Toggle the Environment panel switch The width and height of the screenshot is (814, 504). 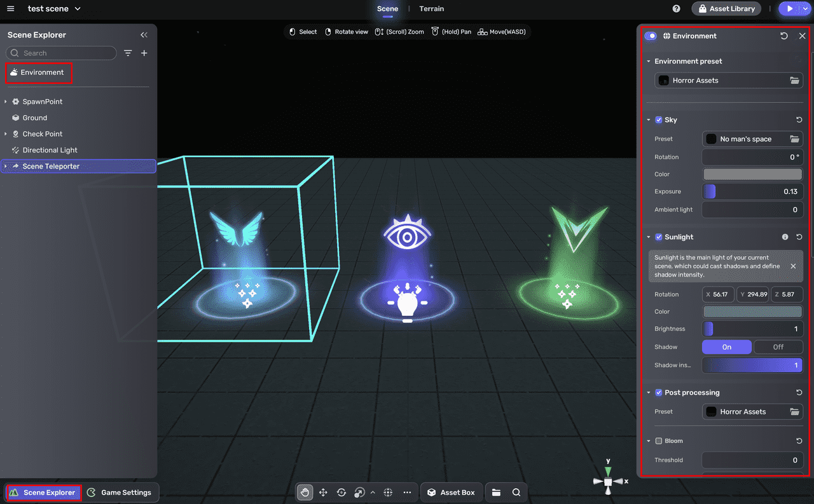tap(651, 36)
